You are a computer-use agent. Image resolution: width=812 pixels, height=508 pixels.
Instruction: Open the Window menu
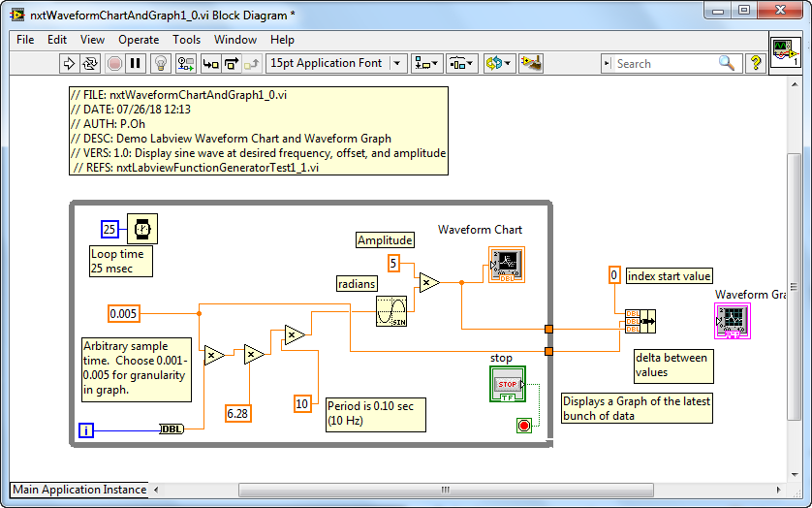point(235,40)
